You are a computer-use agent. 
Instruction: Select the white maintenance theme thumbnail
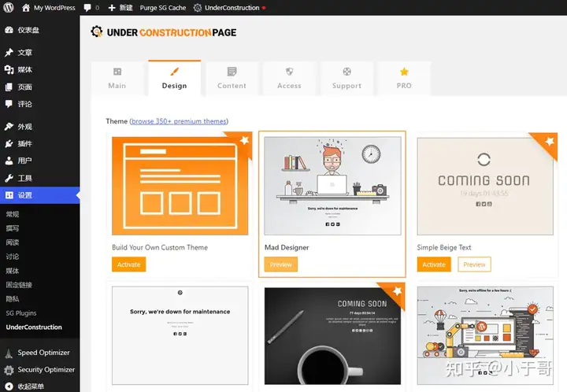pos(180,335)
